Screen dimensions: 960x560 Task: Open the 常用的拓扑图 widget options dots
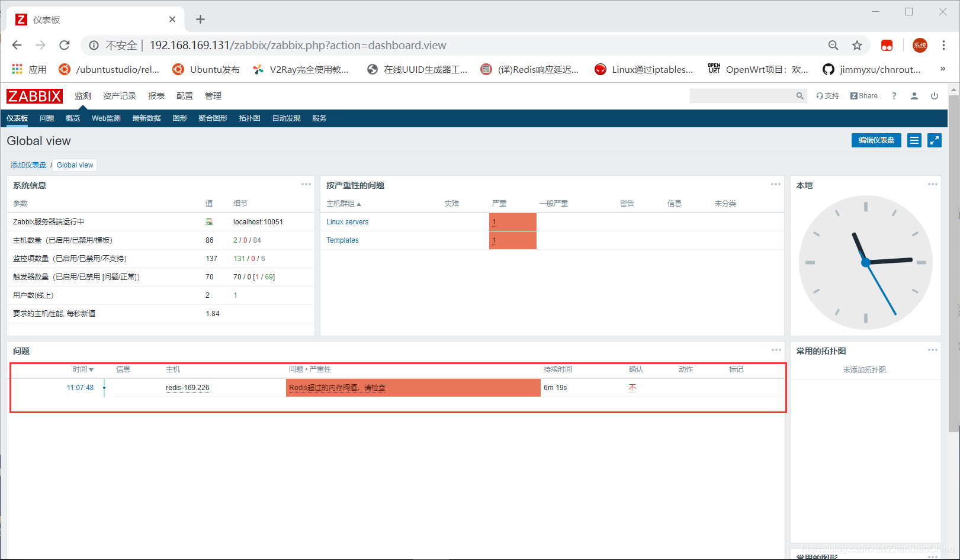point(933,350)
